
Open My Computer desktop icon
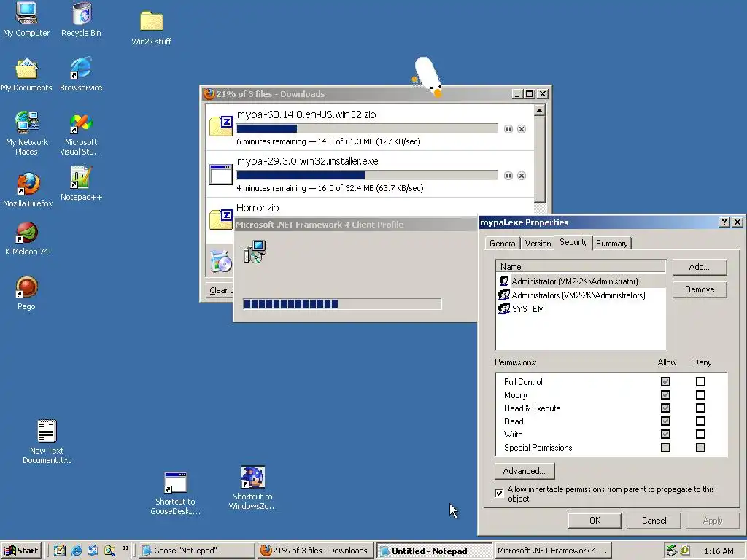click(26, 19)
